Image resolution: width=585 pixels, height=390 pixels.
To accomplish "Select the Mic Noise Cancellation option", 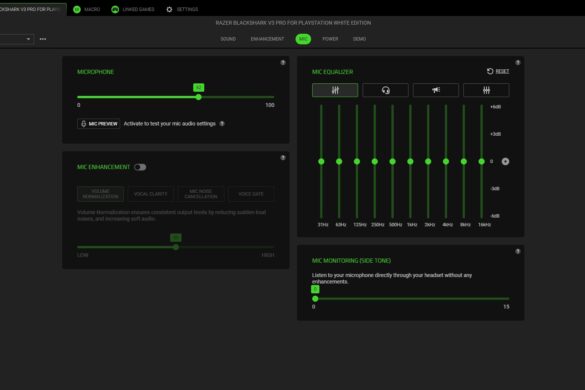I will [201, 194].
